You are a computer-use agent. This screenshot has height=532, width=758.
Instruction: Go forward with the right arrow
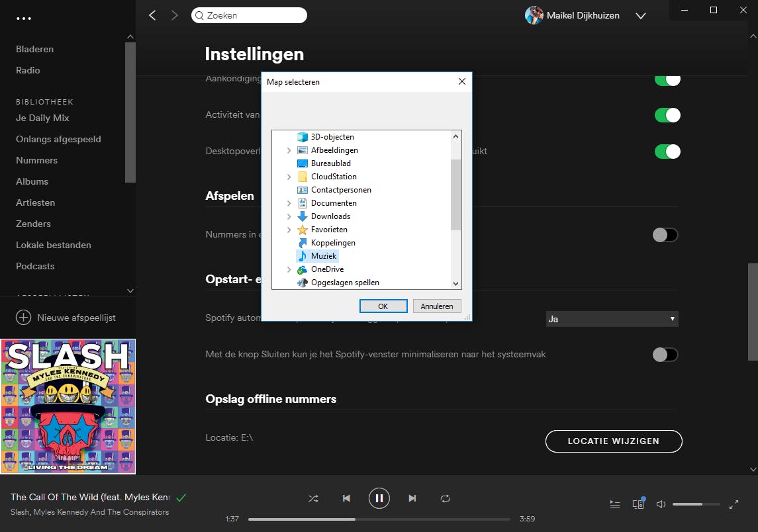[175, 15]
